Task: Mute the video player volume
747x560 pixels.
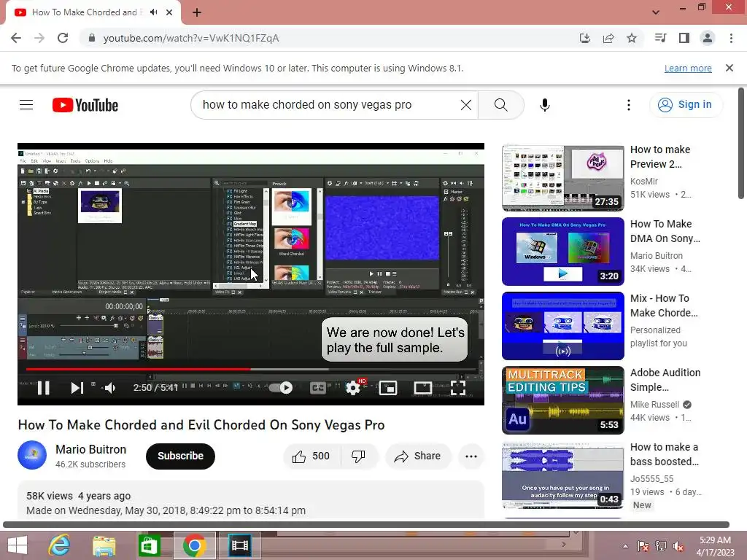Action: 110,388
